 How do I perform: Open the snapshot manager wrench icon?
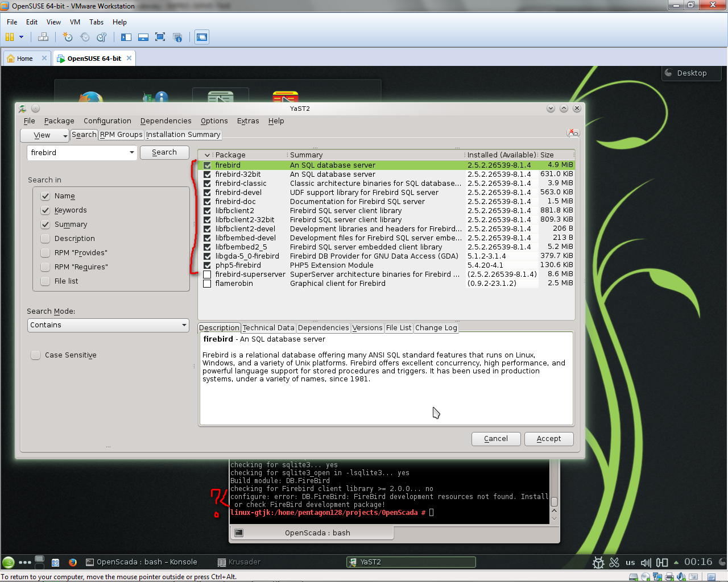[x=102, y=38]
